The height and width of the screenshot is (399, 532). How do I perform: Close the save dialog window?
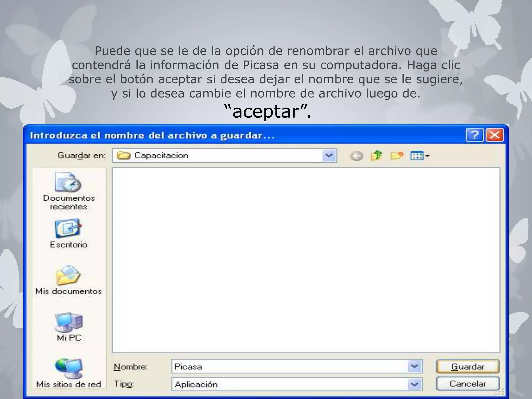coord(495,135)
